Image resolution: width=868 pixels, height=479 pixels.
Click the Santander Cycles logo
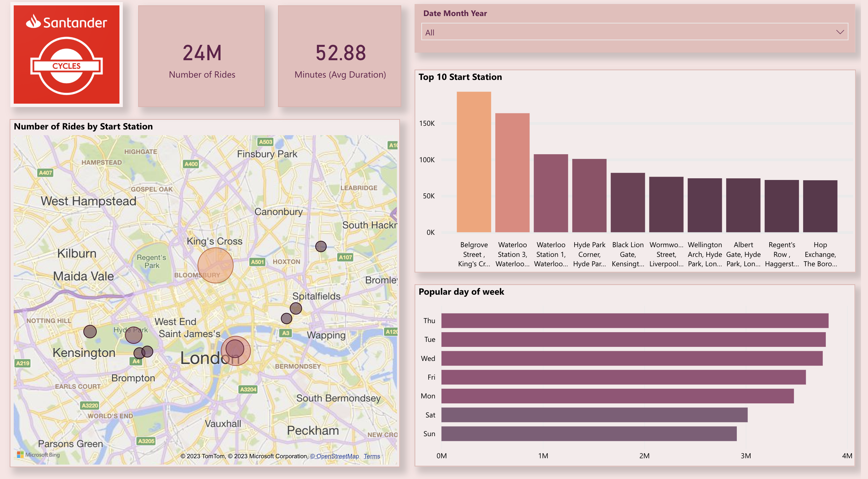pyautogui.click(x=66, y=55)
